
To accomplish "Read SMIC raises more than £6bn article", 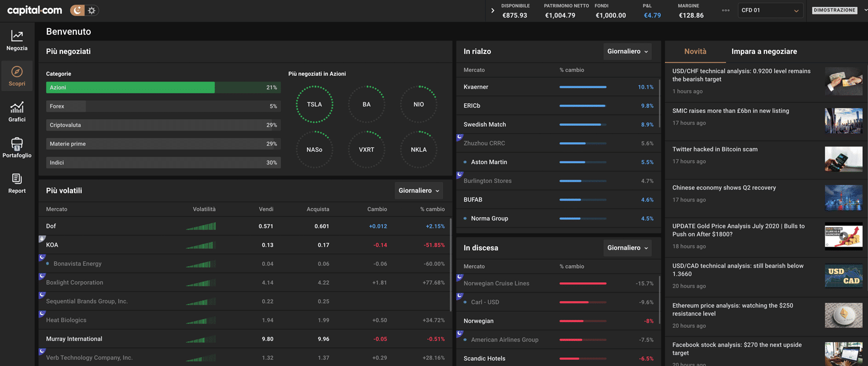I will (x=730, y=111).
